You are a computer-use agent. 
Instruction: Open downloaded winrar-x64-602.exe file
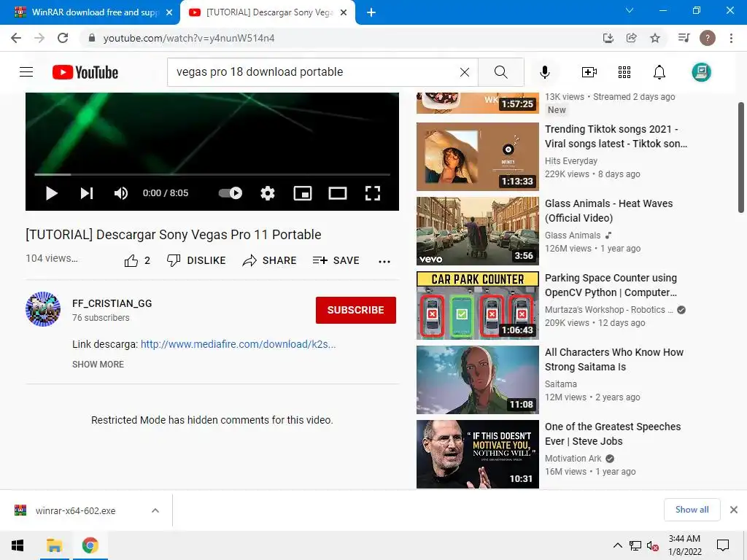pyautogui.click(x=75, y=510)
